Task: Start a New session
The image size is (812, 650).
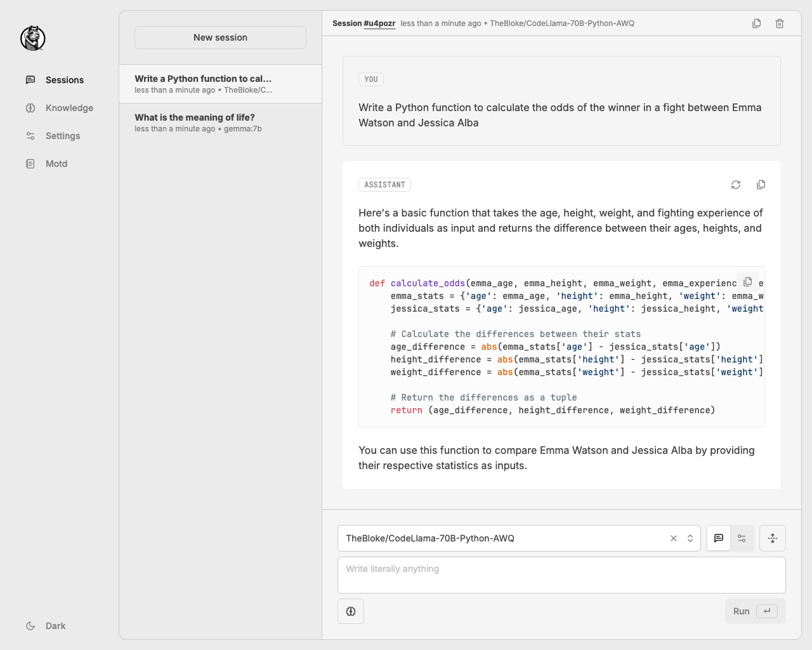Action: 220,37
